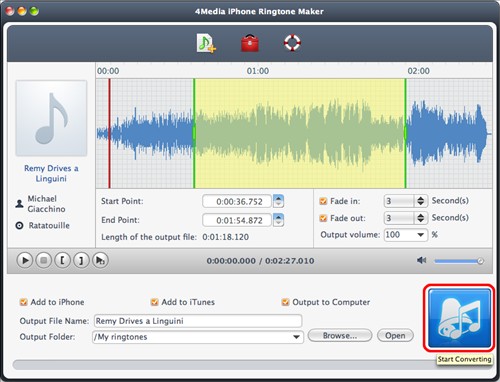
Task: Set start point with left bracket button
Action: [x=62, y=260]
